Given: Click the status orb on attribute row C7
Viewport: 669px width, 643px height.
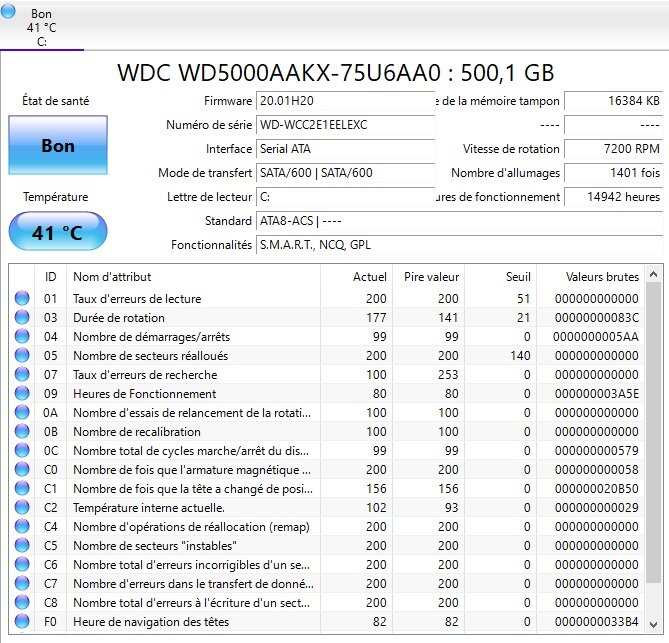Looking at the screenshot, I should 22,583.
